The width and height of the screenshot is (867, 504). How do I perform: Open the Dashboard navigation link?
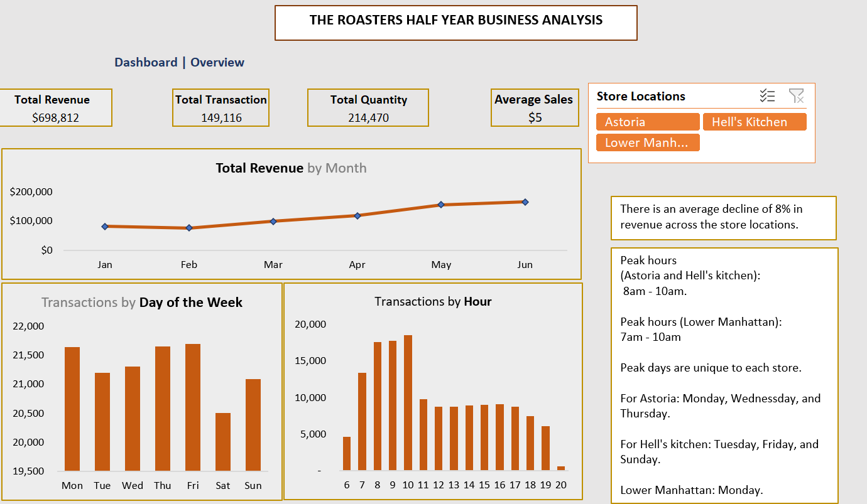(146, 62)
